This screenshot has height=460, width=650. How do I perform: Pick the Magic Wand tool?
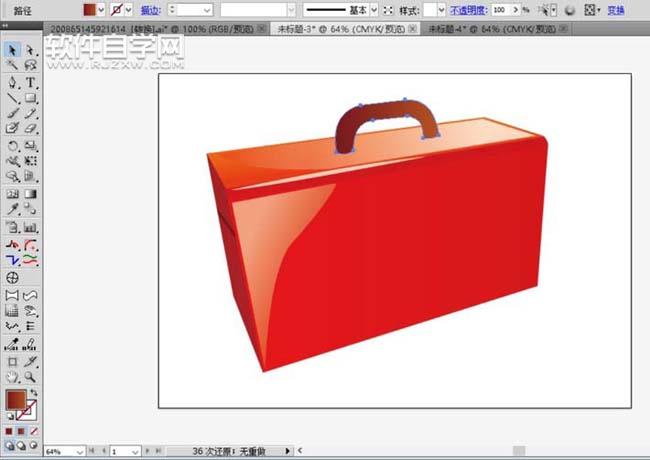point(13,66)
